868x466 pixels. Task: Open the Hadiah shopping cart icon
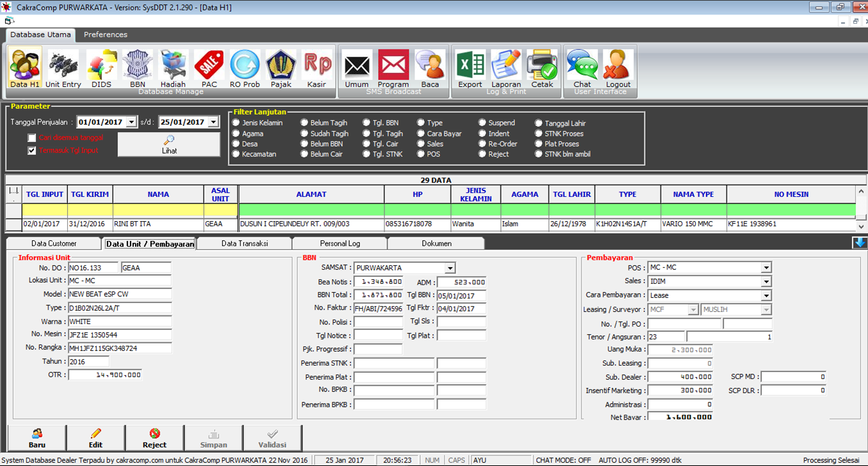[x=173, y=68]
